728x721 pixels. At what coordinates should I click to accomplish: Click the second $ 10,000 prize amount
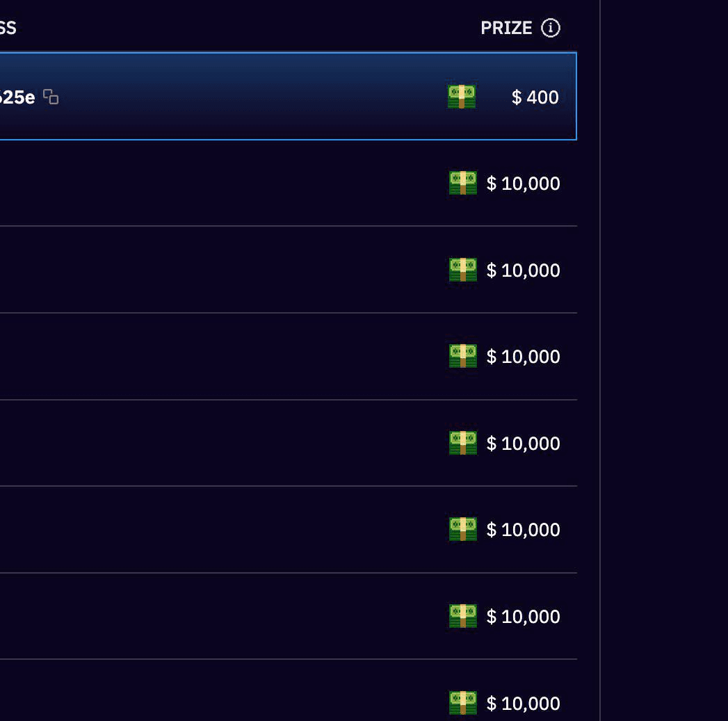coord(523,270)
